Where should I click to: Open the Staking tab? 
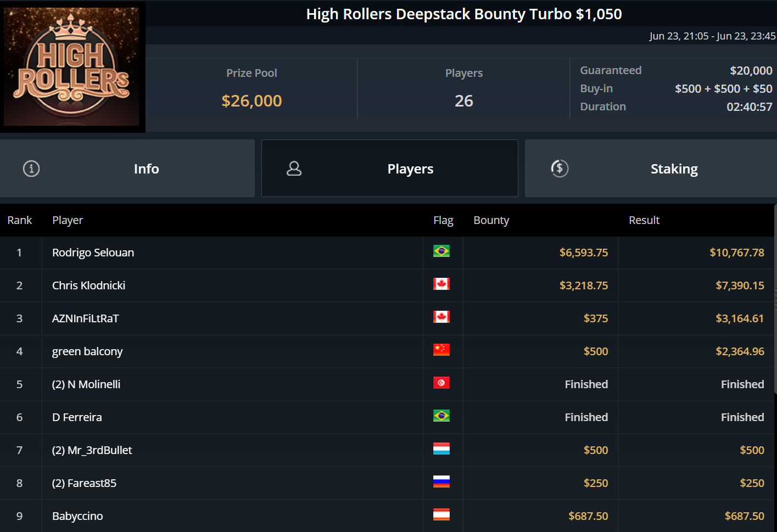674,169
